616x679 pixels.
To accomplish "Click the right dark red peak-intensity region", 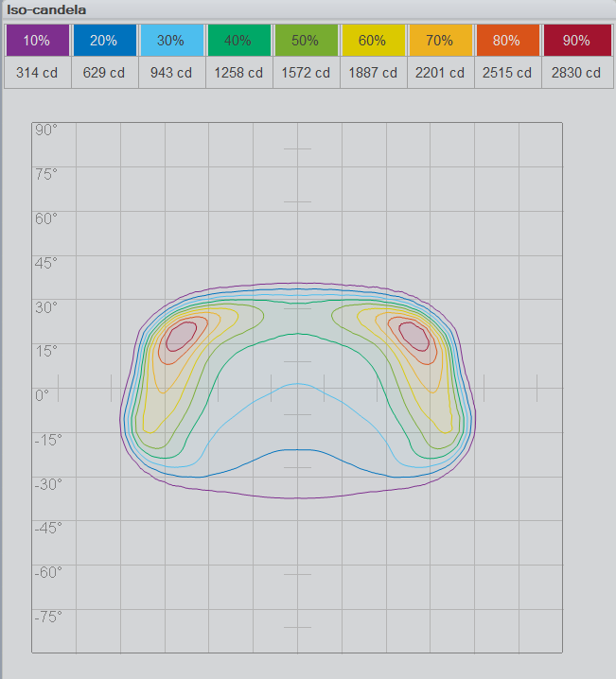I will point(414,336).
